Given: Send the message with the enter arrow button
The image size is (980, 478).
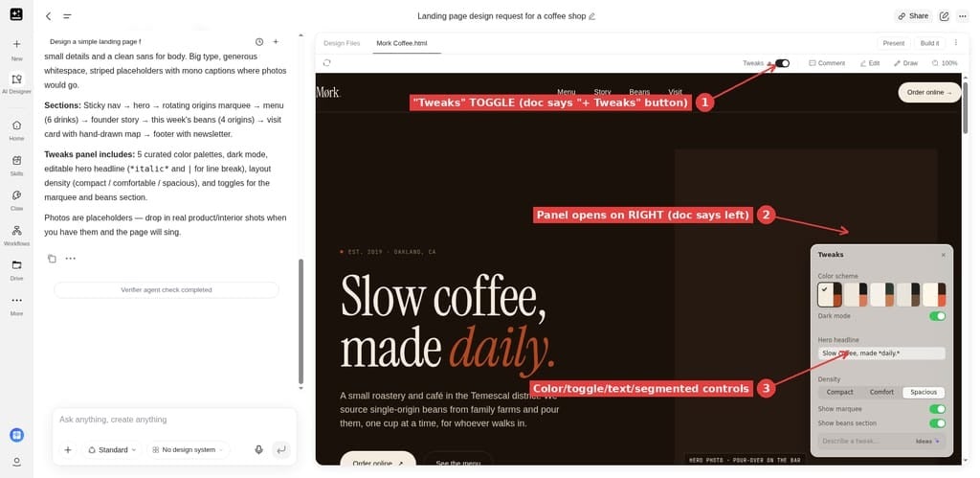Looking at the screenshot, I should 281,450.
